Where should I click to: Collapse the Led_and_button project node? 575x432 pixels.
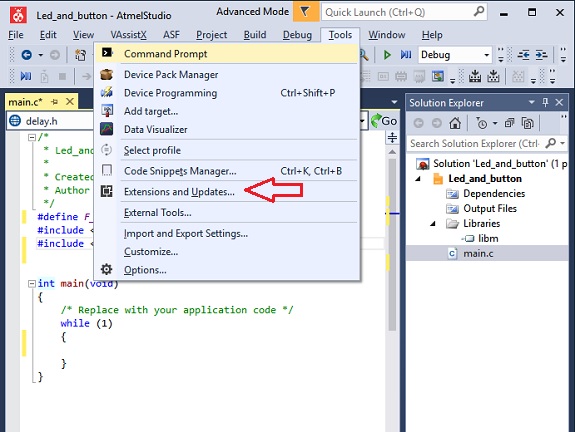(418, 179)
